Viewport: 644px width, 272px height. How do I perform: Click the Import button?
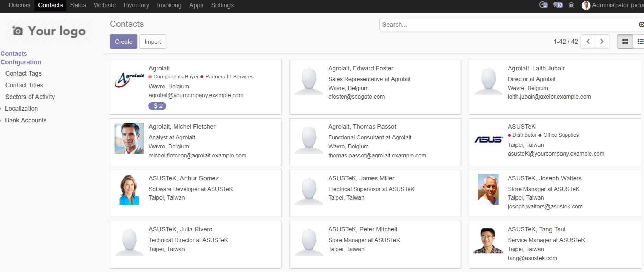[153, 42]
